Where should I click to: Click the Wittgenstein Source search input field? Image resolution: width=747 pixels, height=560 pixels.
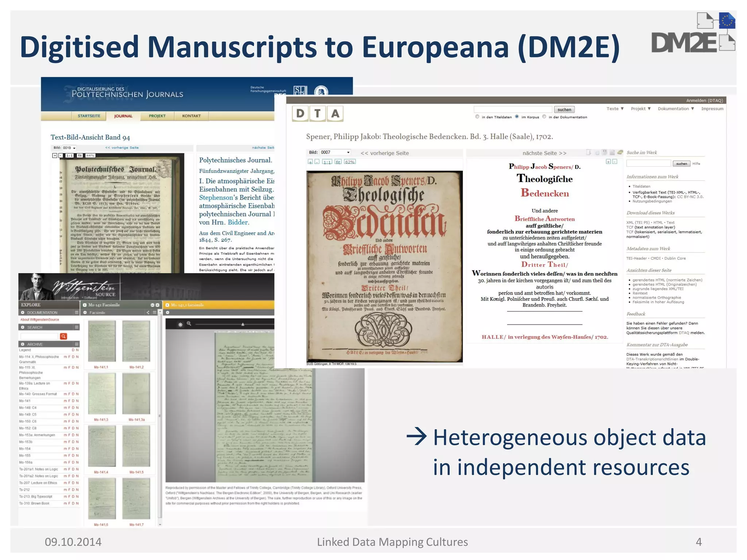(x=39, y=336)
